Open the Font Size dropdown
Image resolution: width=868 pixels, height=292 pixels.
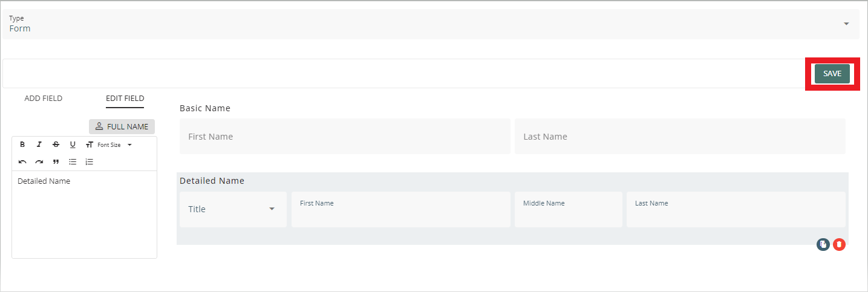click(x=109, y=145)
